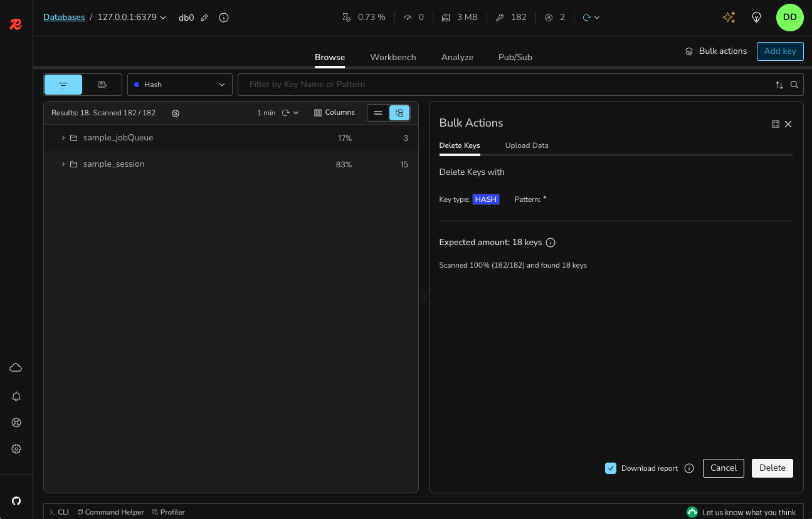Click the Delete button in Bulk Actions
812x519 pixels.
772,468
